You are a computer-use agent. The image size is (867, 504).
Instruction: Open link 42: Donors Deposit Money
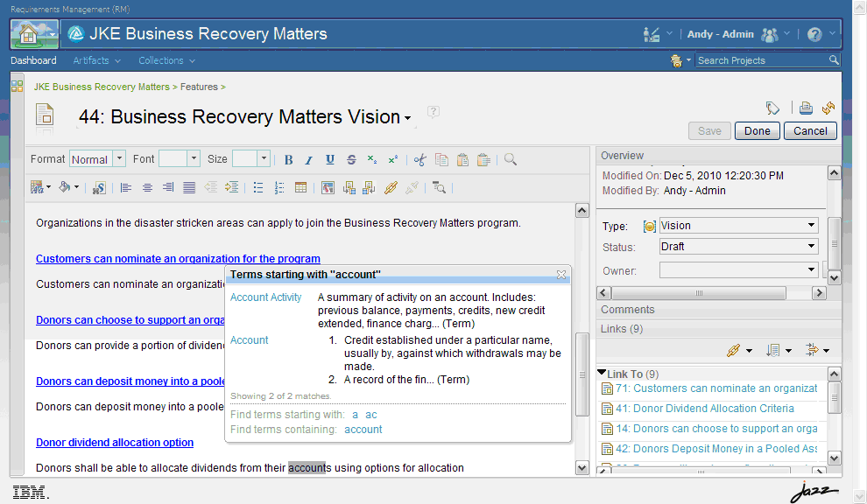coord(716,449)
